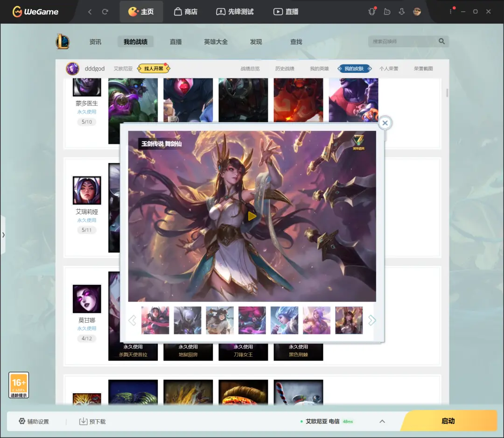504x438 pixels.
Task: Open the downloads arrow icon
Action: [x=402, y=12]
